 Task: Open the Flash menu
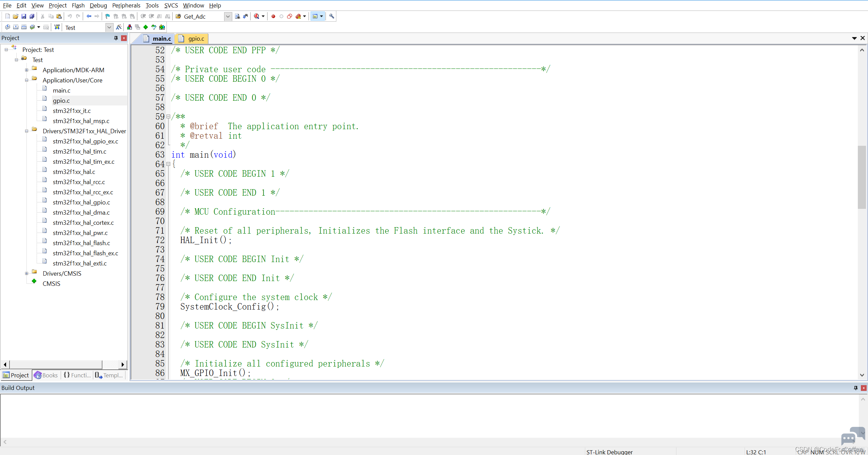[x=78, y=5]
